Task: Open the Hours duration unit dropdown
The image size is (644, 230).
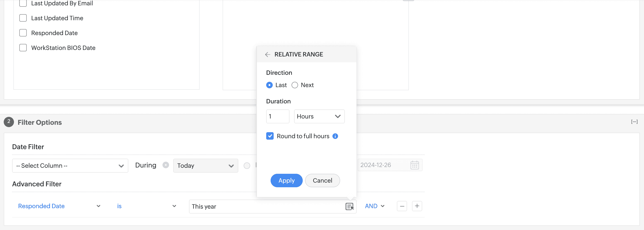Action: [319, 116]
